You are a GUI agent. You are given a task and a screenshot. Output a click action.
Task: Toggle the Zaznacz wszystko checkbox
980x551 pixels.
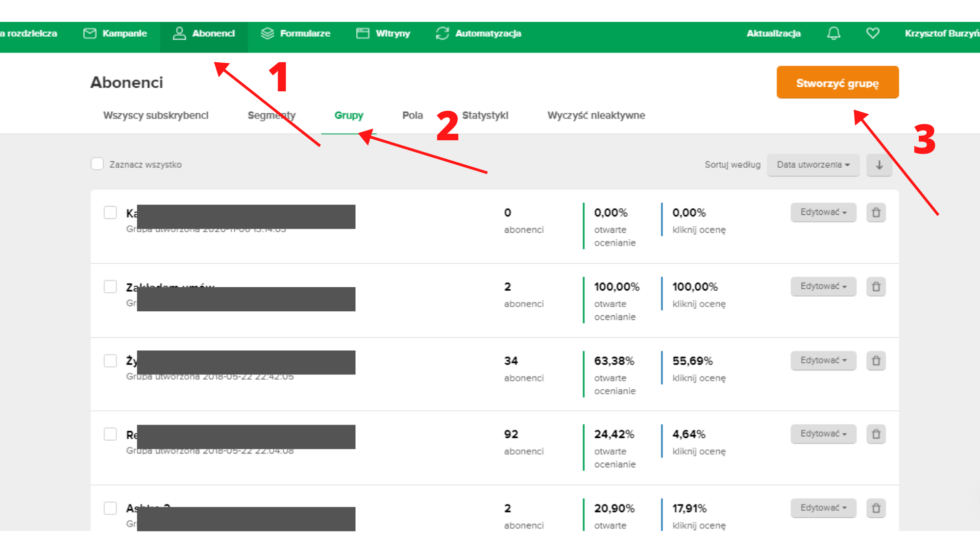click(97, 164)
